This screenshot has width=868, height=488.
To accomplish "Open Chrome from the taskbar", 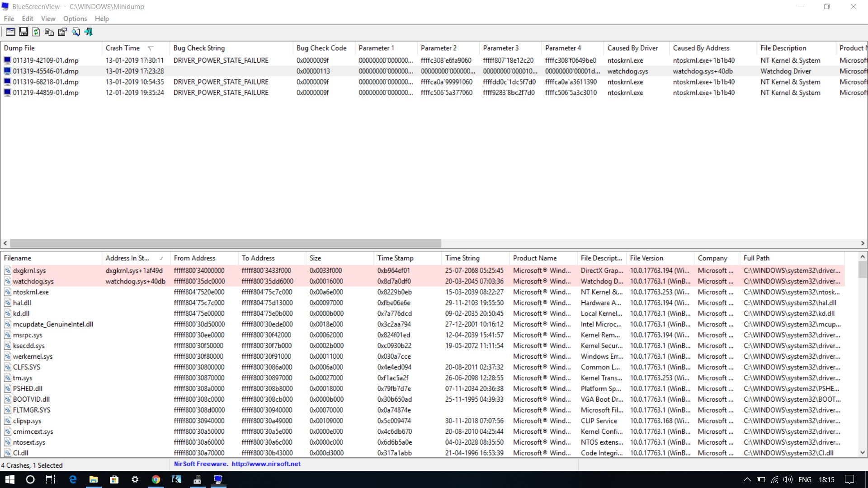I will click(x=156, y=479).
